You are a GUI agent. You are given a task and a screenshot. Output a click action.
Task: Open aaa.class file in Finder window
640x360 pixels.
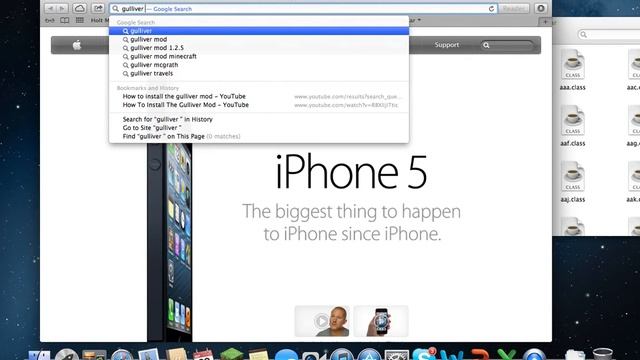pyautogui.click(x=572, y=70)
